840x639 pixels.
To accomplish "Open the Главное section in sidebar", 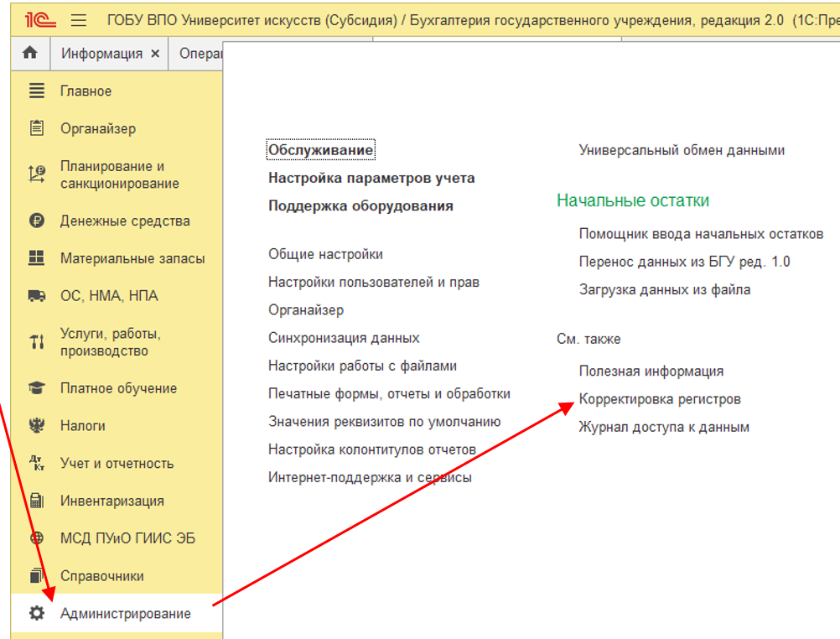I will pyautogui.click(x=86, y=91).
